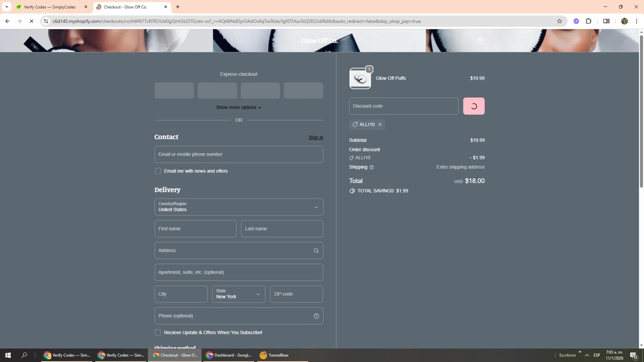
Task: Focus Last name field
Action: [282, 229]
